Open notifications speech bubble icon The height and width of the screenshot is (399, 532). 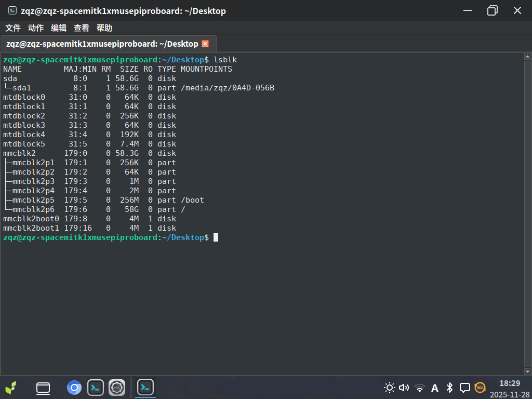[x=464, y=388]
